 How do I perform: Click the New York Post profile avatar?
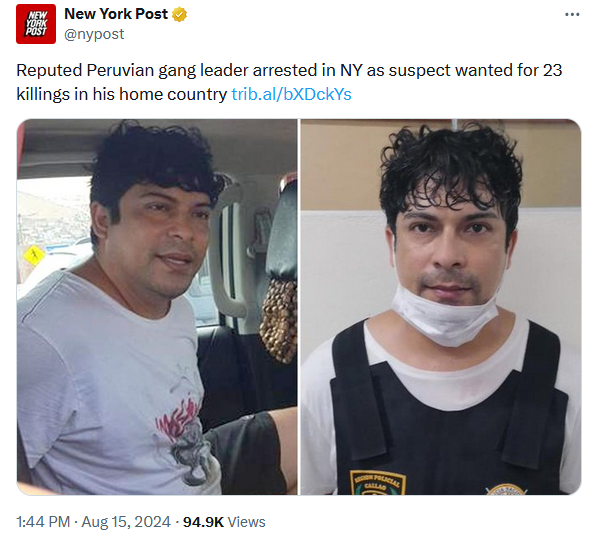(x=36, y=24)
